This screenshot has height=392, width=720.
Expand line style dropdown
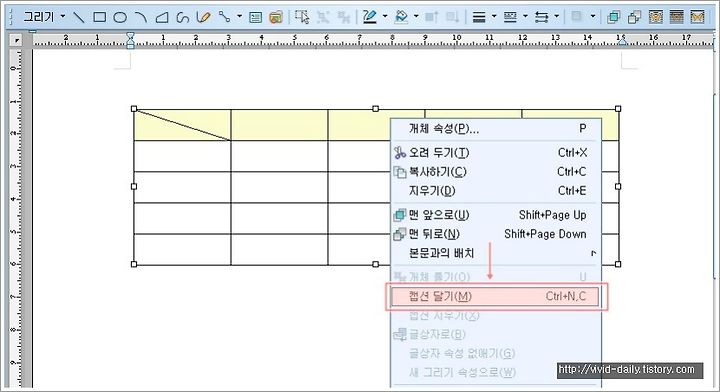click(x=525, y=17)
